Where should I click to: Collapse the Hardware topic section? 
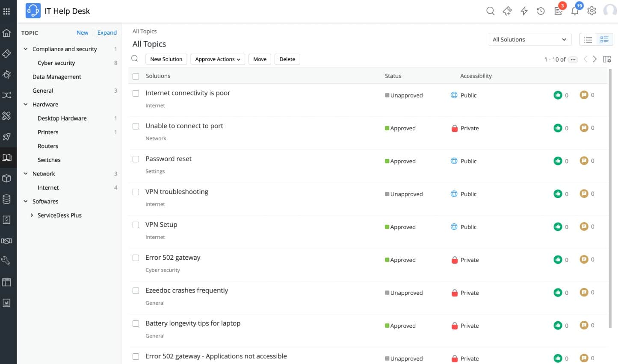(x=26, y=104)
